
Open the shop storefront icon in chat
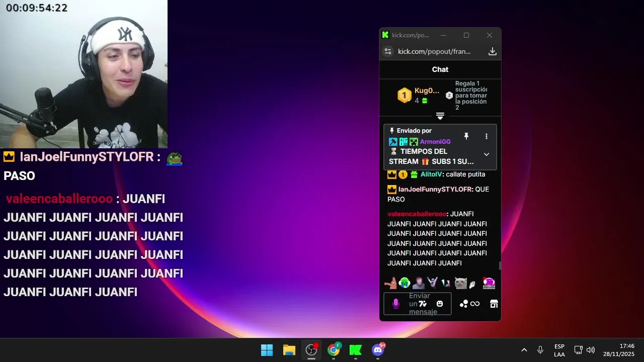tap(494, 304)
